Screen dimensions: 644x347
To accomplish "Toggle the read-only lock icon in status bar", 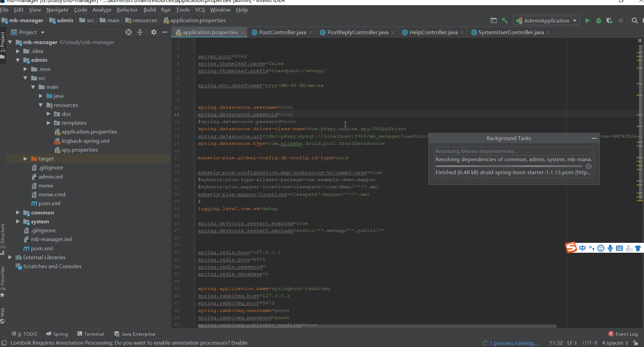I will (x=636, y=343).
